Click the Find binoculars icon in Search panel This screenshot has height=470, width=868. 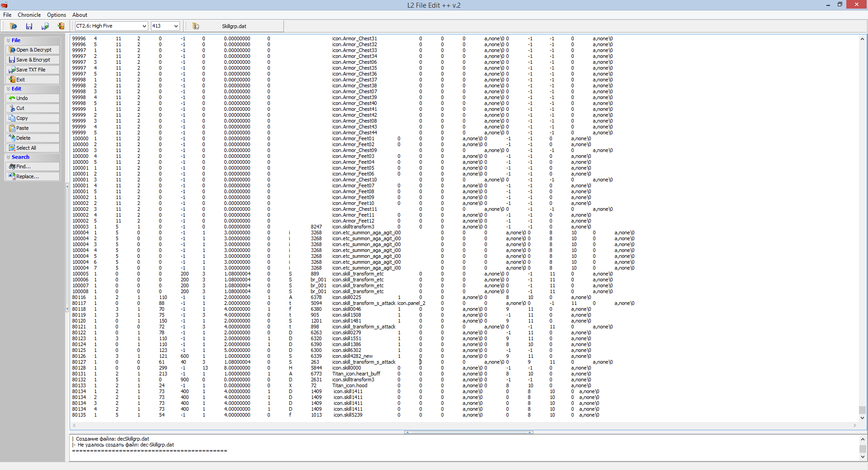pos(13,166)
